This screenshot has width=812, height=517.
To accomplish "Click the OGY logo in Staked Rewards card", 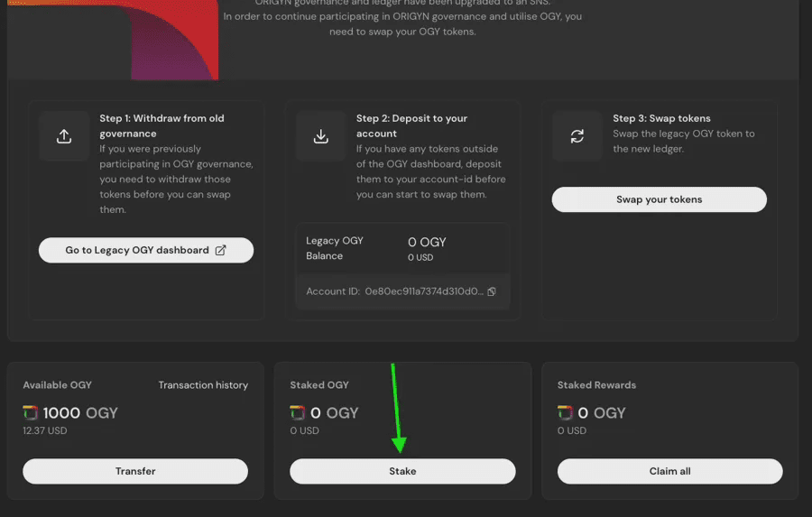I will pyautogui.click(x=565, y=413).
